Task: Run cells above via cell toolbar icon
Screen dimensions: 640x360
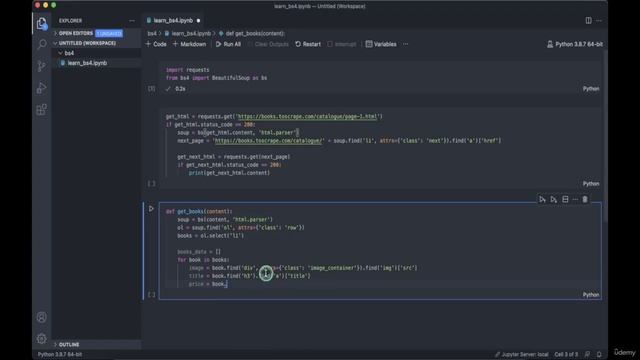Action: (x=542, y=199)
